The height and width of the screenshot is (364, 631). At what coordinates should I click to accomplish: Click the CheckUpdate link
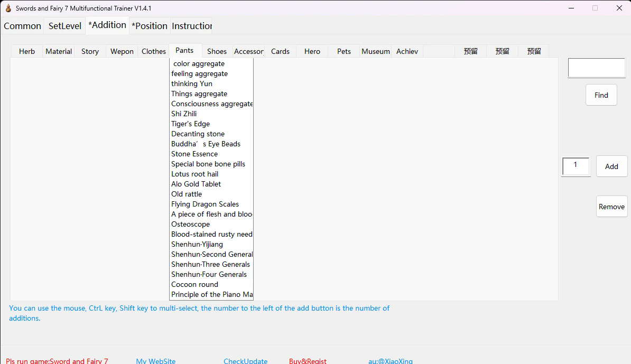[x=246, y=361]
